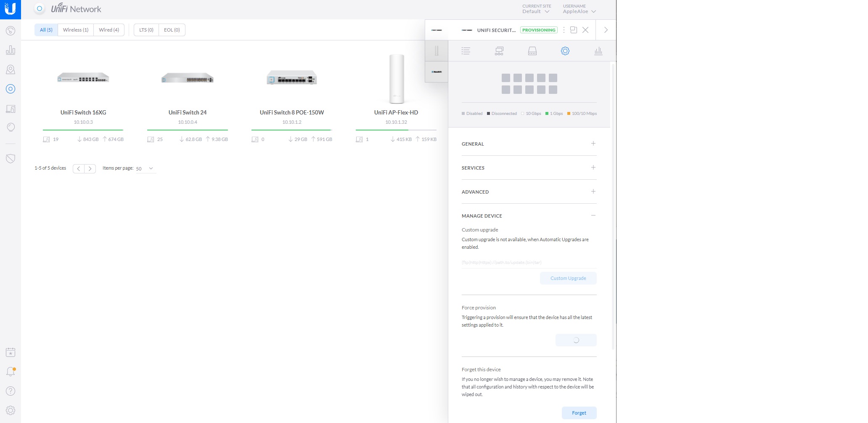Expand the SERVICES section
Viewport: 868px width, 423px height.
[529, 168]
